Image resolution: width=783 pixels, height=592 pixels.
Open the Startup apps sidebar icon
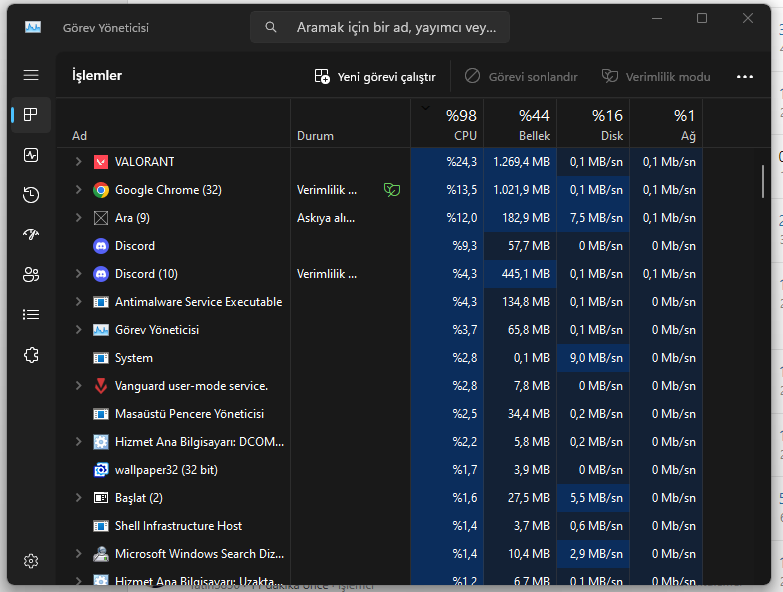31,234
